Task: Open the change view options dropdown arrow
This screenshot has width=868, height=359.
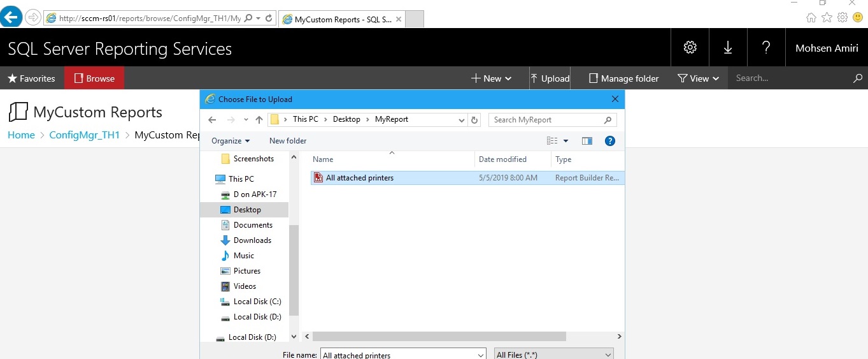Action: 566,141
